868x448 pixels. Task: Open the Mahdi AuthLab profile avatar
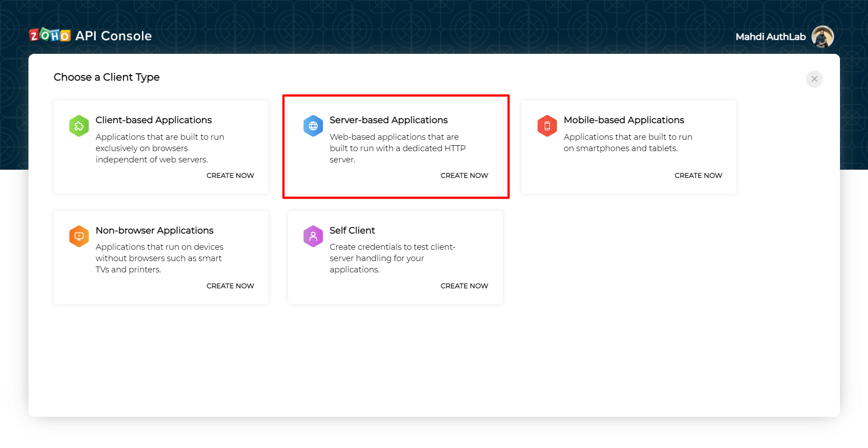click(822, 37)
